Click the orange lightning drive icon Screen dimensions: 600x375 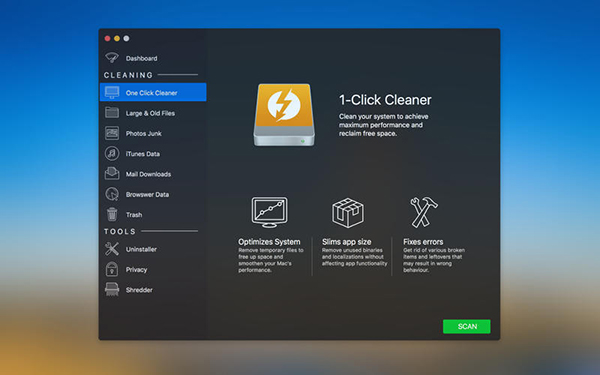tap(284, 115)
